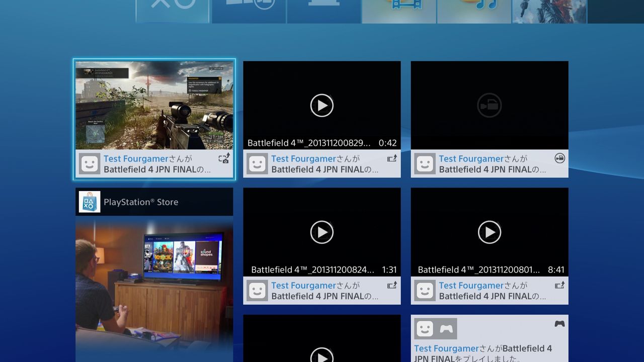The height and width of the screenshot is (362, 644).
Task: Click the live broadcast icon on the broadcast card
Action: tap(559, 158)
